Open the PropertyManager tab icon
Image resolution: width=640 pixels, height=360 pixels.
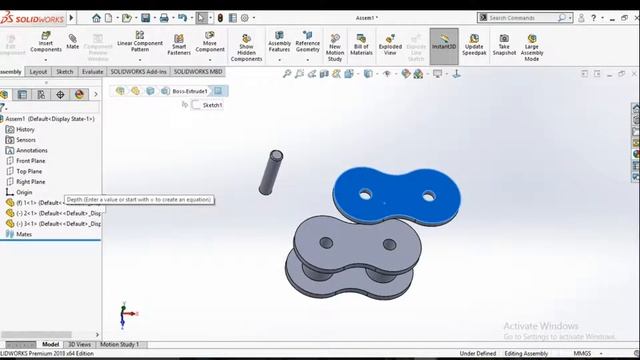pyautogui.click(x=22, y=95)
